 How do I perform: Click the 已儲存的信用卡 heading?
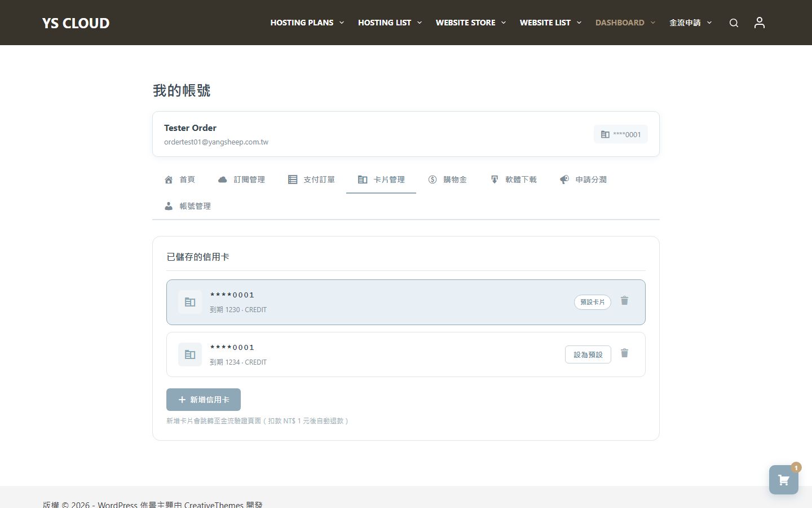click(x=198, y=257)
